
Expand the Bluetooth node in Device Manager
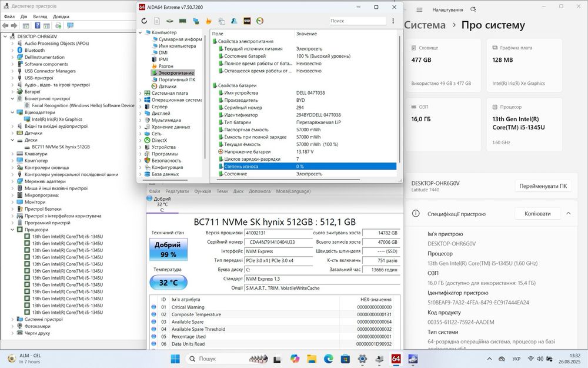(x=12, y=50)
